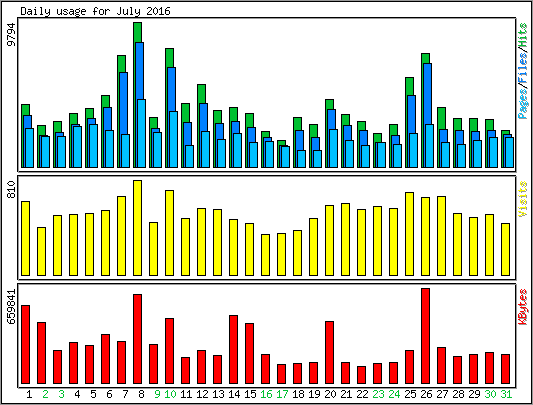Click day label 13 on the axis
This screenshot has height=405, width=533.
218,394
